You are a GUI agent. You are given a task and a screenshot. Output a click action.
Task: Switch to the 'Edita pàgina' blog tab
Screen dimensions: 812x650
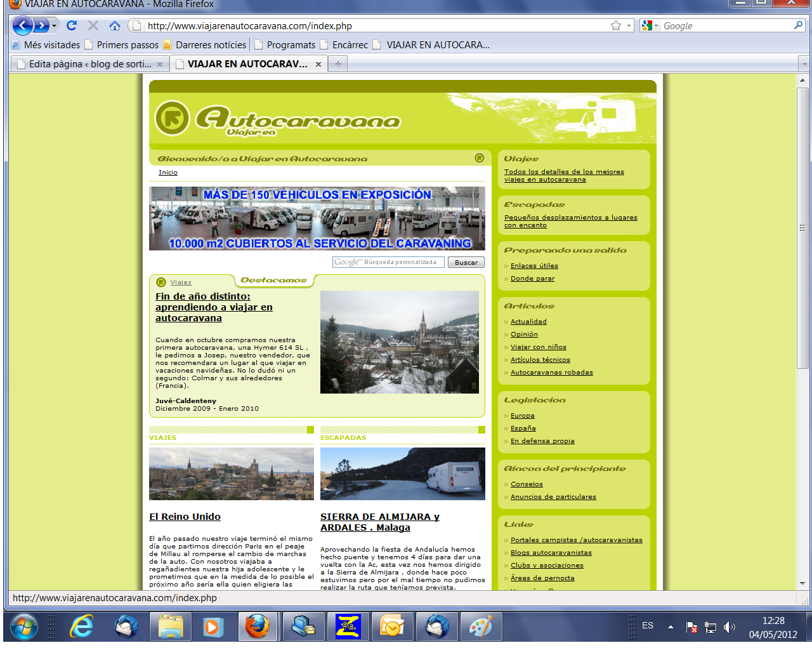tap(89, 63)
